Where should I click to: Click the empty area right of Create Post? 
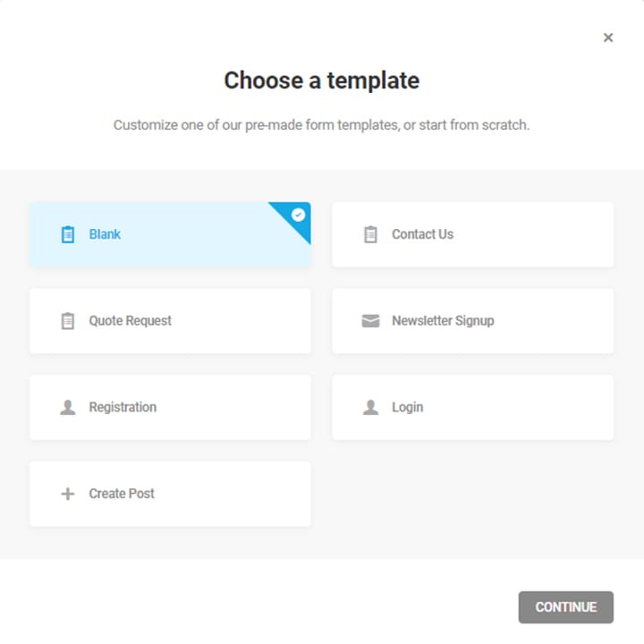472,494
